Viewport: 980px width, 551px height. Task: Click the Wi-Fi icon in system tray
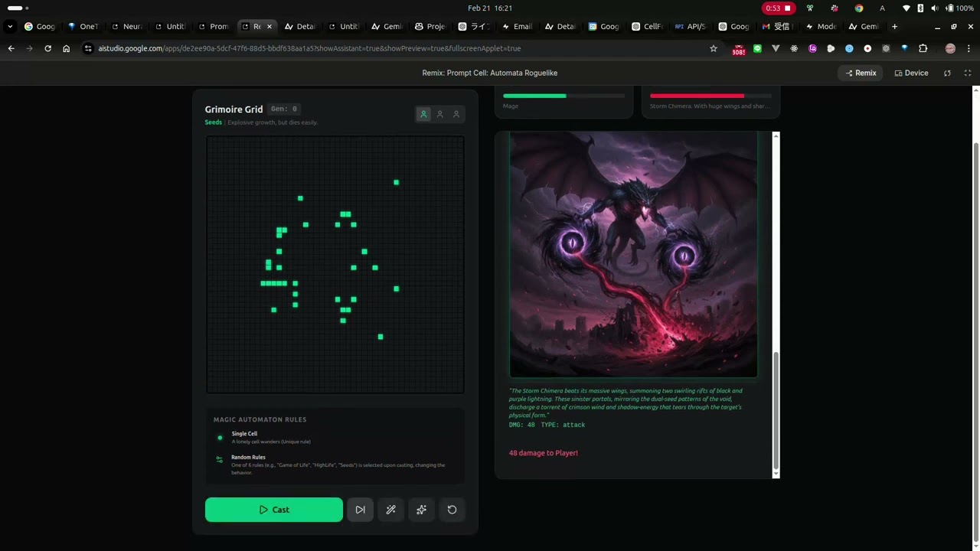click(907, 8)
